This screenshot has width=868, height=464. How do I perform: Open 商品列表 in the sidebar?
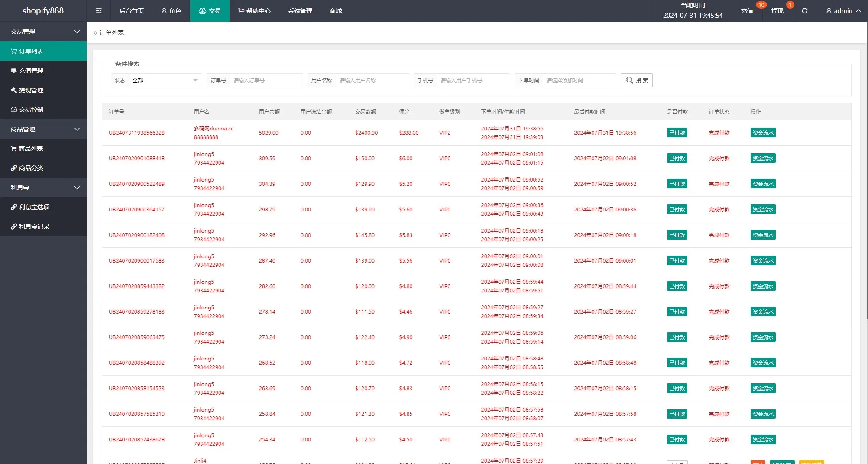coord(43,149)
